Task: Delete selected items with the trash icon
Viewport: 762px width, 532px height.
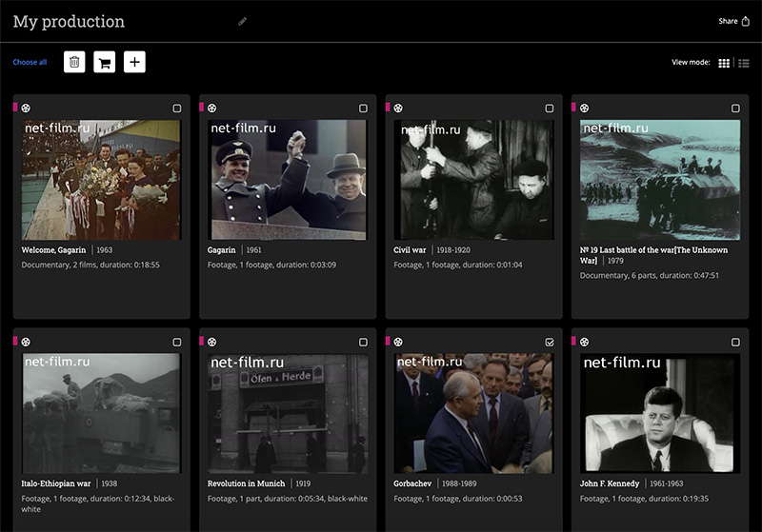Action: tap(74, 62)
